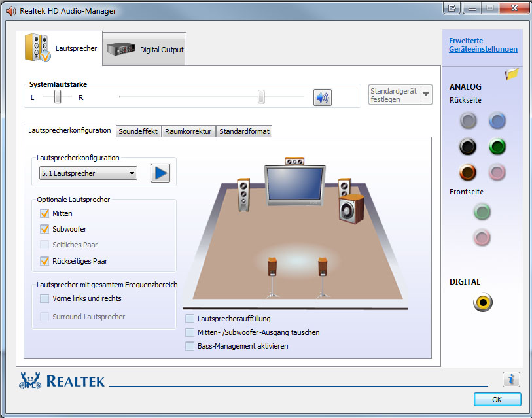
Task: Open the Standardformat tab
Action: [x=244, y=131]
